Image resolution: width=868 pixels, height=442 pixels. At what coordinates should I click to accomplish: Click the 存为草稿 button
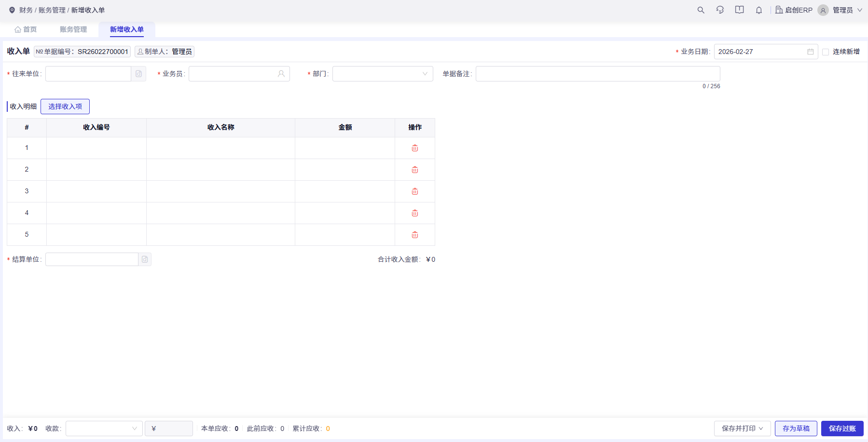[796, 429]
